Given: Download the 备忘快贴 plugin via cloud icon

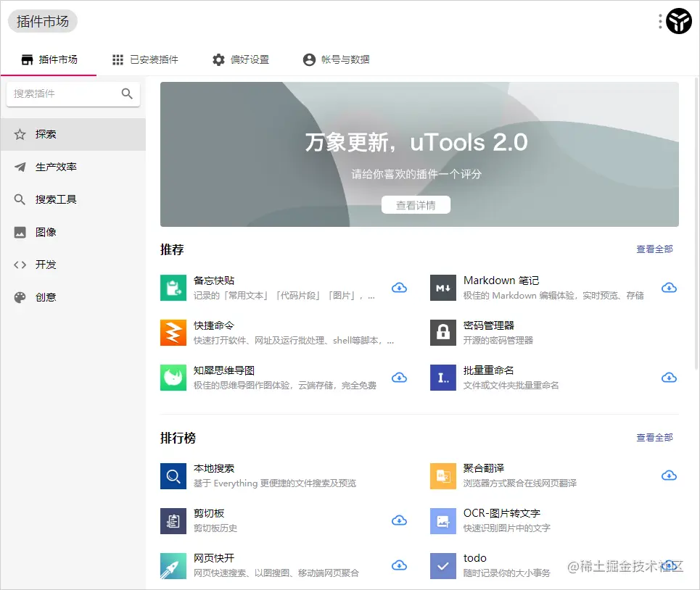Looking at the screenshot, I should point(399,288).
